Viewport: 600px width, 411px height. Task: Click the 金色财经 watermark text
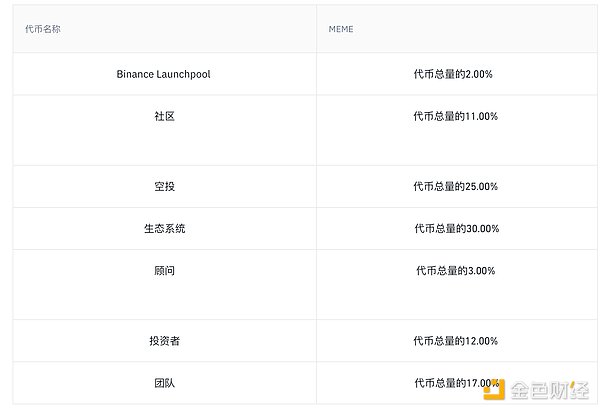(548, 389)
